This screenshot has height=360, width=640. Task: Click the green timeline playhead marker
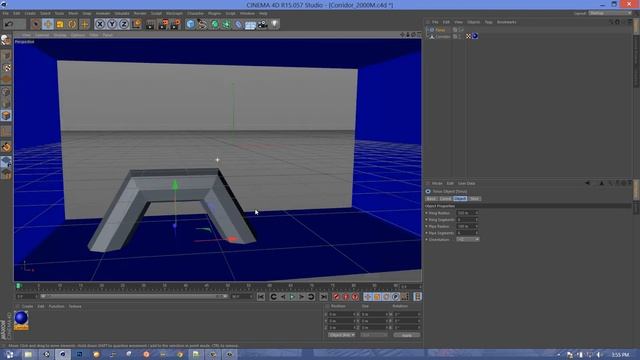pos(18,286)
